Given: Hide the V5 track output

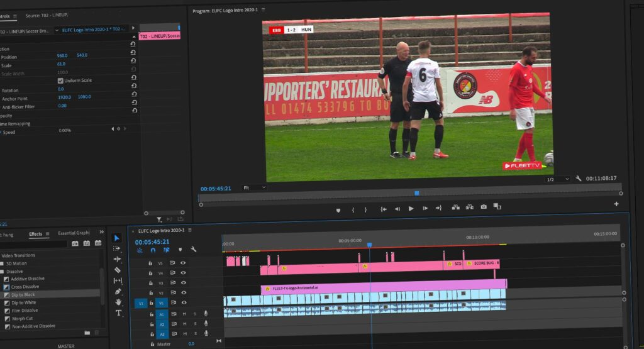Looking at the screenshot, I should point(183,263).
